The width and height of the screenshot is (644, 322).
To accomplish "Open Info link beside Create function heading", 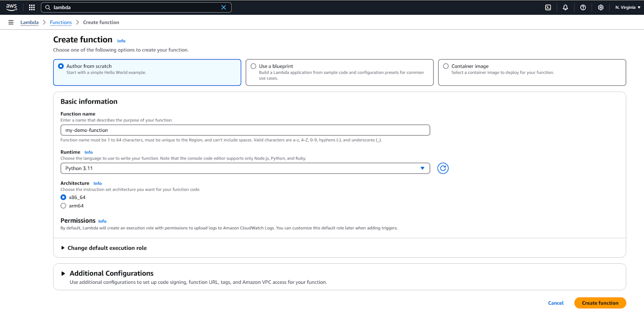I will (x=121, y=41).
